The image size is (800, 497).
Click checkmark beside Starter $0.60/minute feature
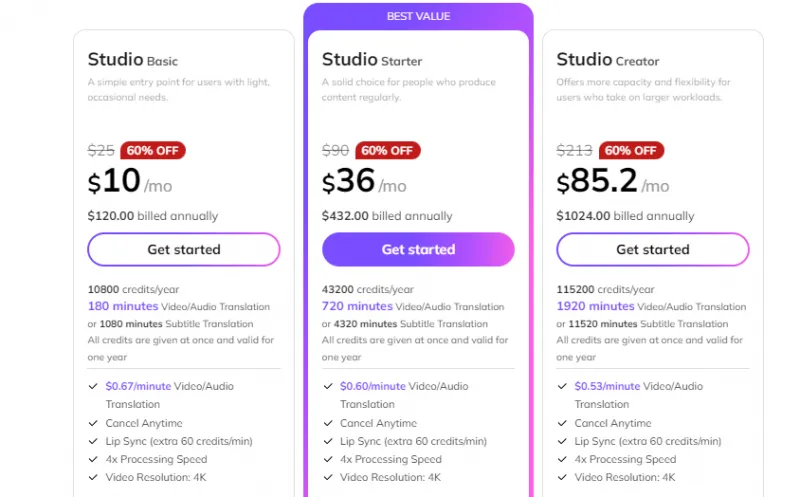click(x=327, y=386)
